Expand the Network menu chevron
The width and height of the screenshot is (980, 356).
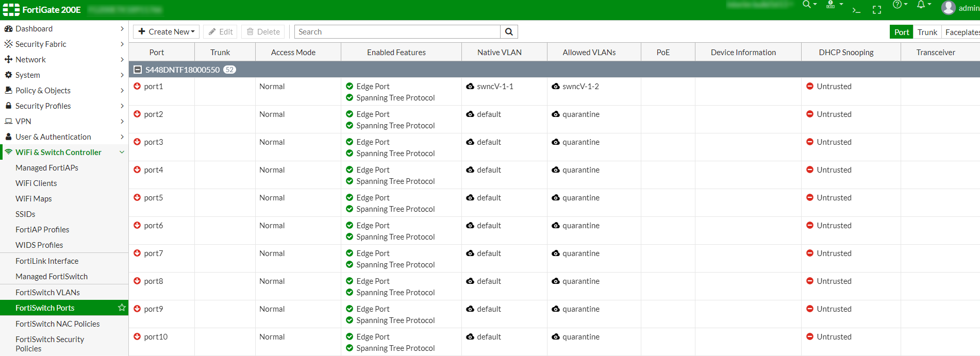(122, 60)
